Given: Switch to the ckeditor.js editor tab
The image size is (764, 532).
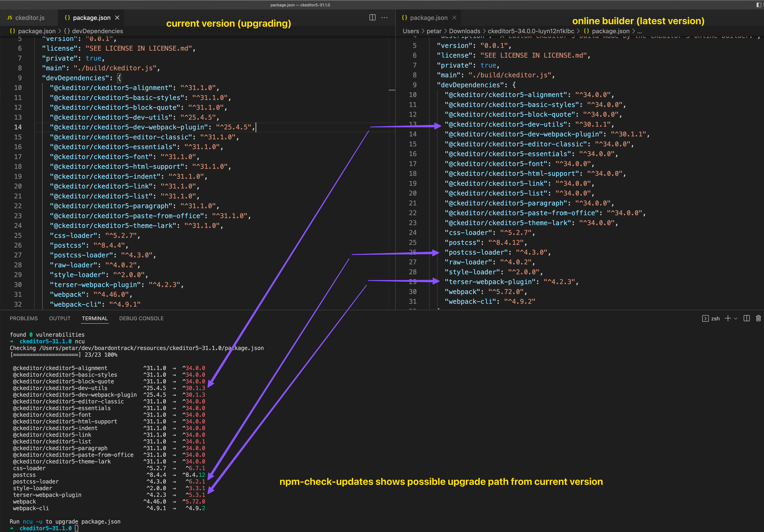Looking at the screenshot, I should (30, 17).
